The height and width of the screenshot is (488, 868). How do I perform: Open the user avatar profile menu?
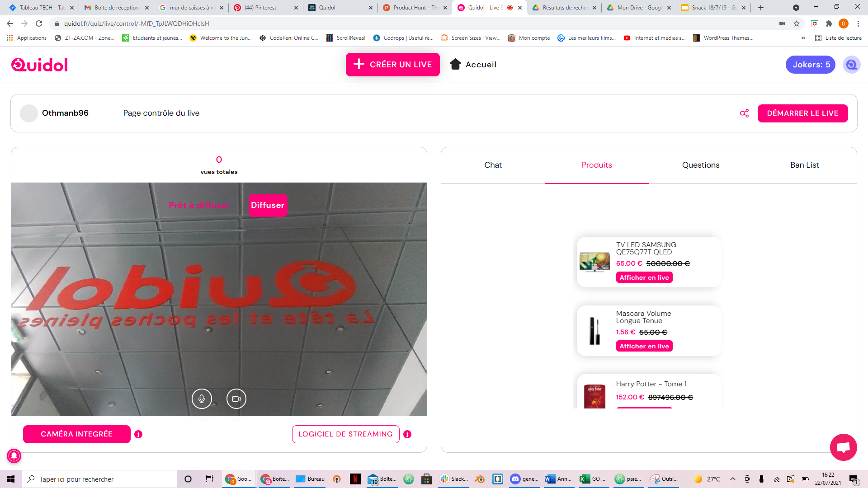pos(851,65)
